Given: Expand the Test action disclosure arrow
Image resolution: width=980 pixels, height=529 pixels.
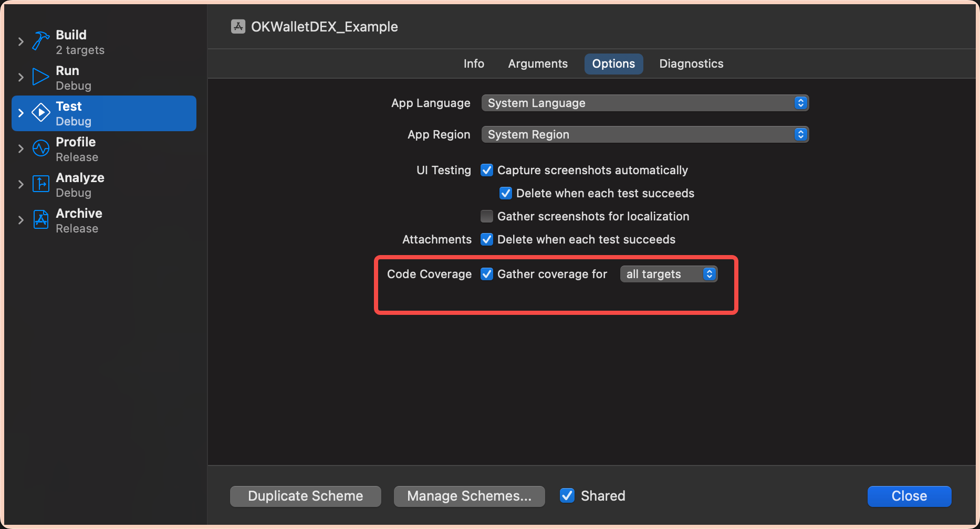Looking at the screenshot, I should point(20,113).
